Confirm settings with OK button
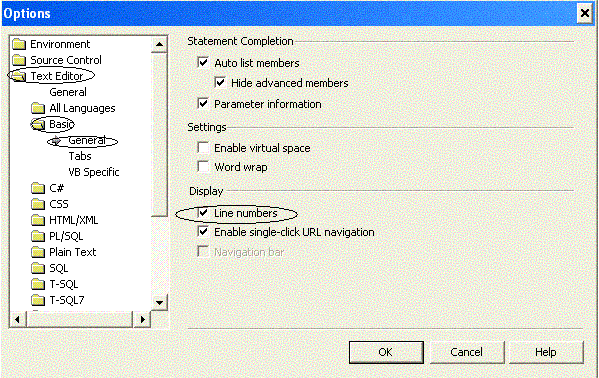 [x=386, y=352]
